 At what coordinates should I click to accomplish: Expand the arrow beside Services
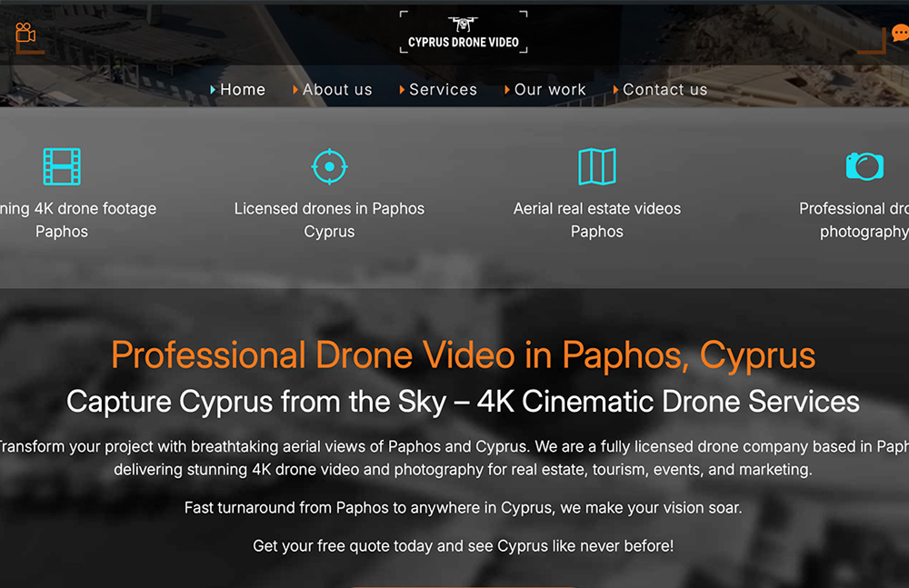[x=403, y=89]
